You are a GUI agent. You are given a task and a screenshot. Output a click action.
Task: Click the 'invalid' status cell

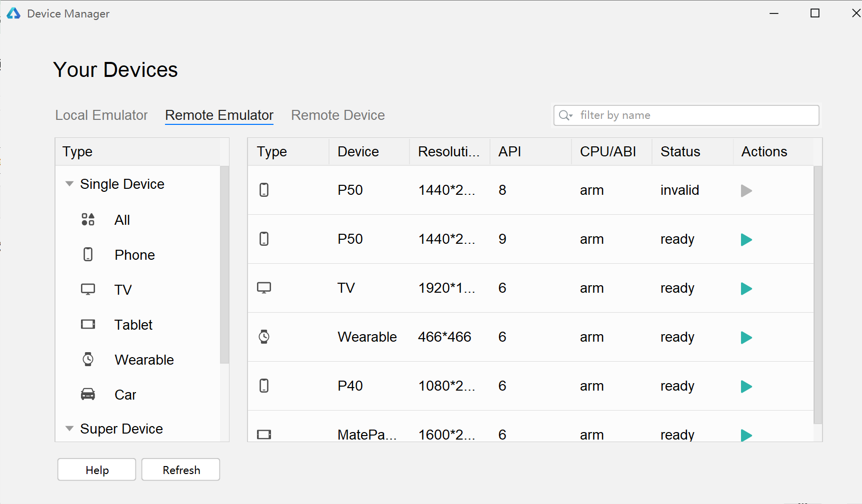point(679,190)
